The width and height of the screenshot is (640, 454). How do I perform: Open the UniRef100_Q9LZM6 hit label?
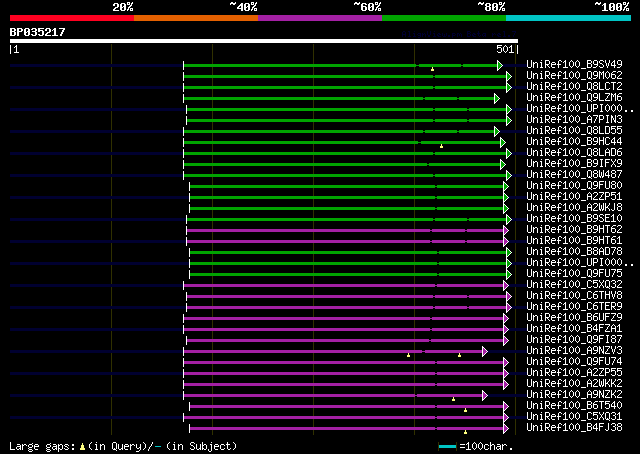click(x=574, y=98)
